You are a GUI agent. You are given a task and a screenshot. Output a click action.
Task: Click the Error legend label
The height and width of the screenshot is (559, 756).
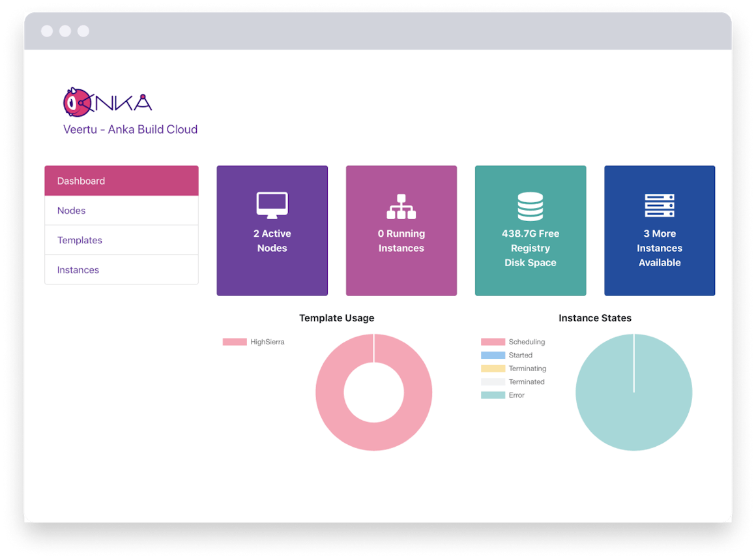[516, 395]
